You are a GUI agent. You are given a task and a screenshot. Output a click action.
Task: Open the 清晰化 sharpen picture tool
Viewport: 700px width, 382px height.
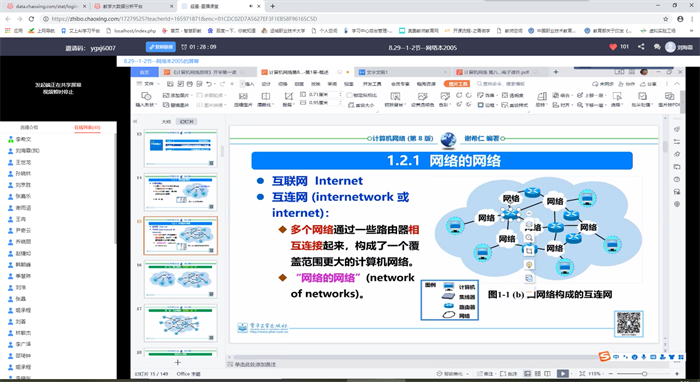(265, 99)
